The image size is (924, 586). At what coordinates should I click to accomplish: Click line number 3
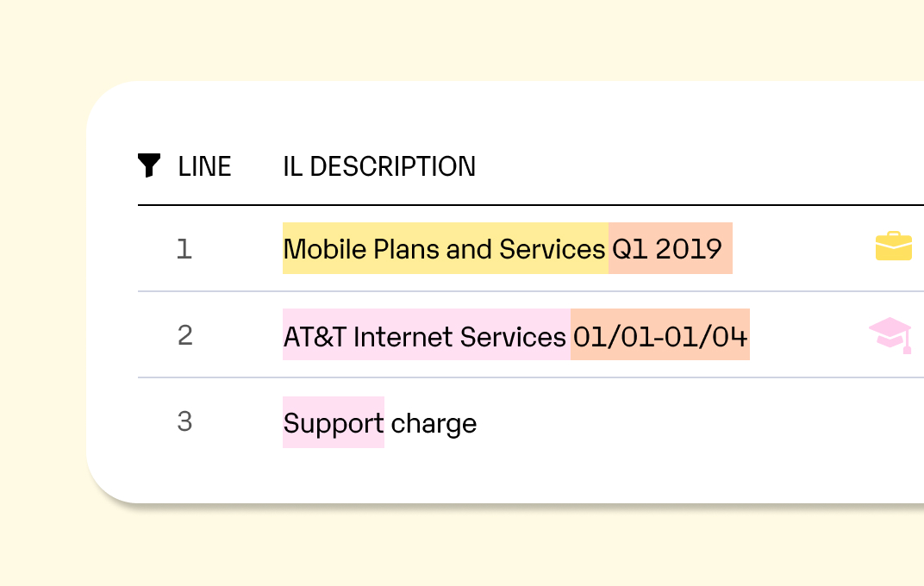[184, 421]
